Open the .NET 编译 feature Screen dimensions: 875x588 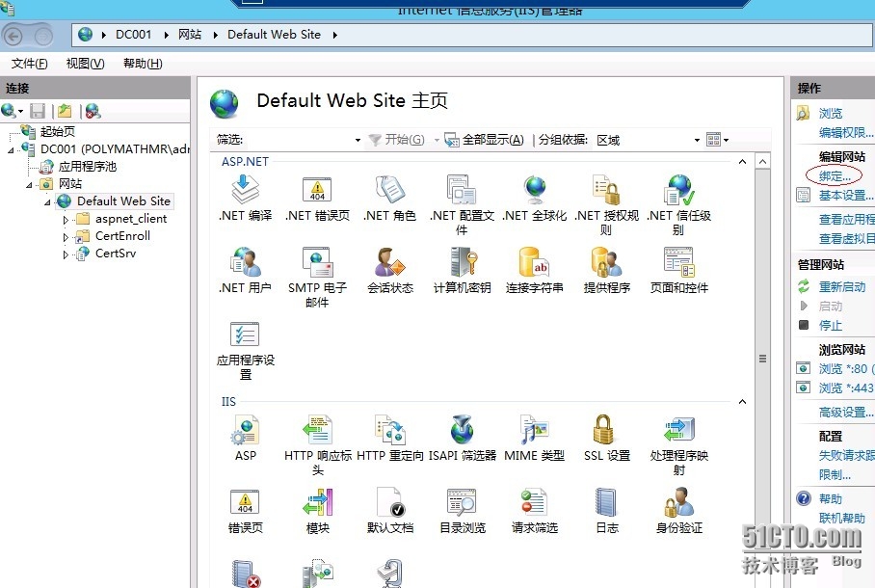245,198
